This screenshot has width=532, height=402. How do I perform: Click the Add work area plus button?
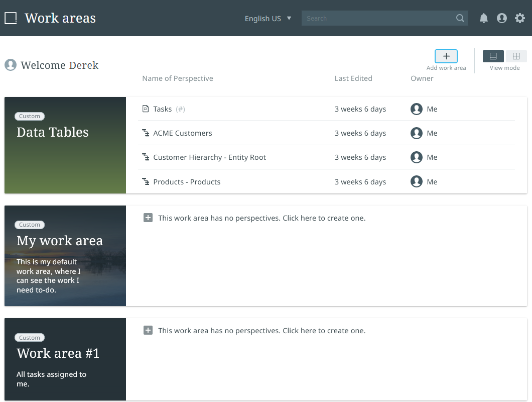click(x=446, y=56)
